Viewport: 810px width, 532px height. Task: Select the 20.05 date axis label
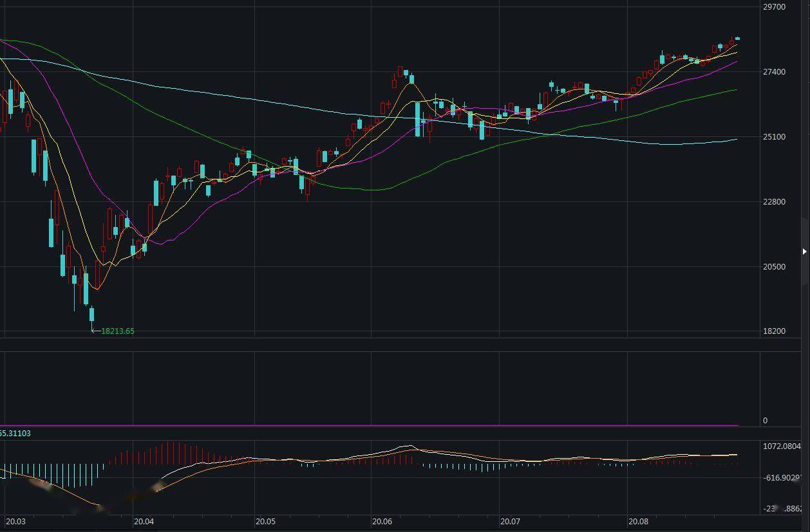265,521
